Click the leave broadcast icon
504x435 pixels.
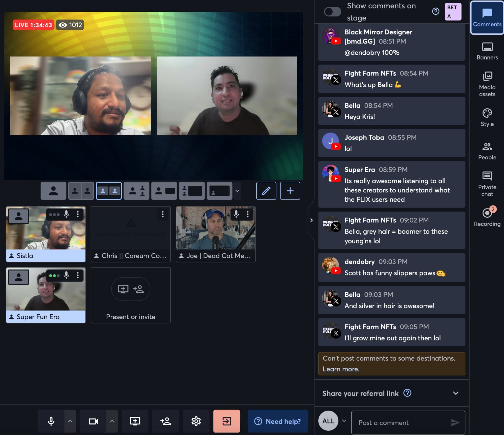226,421
